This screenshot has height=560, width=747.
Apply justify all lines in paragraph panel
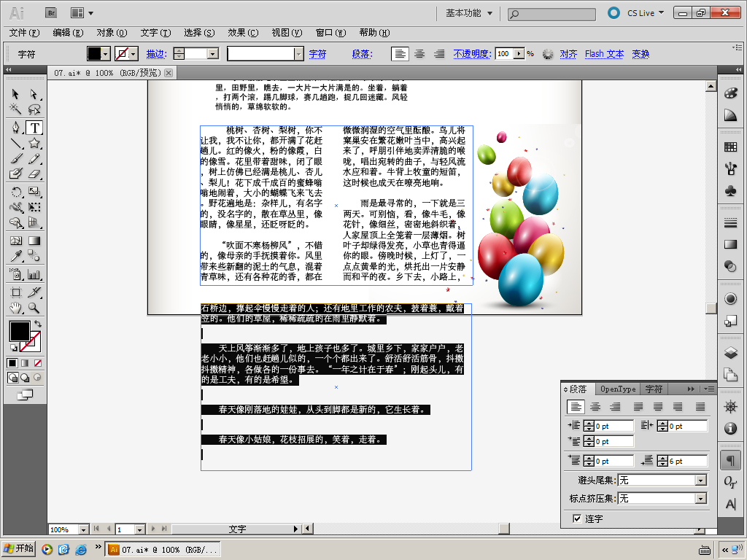[700, 407]
